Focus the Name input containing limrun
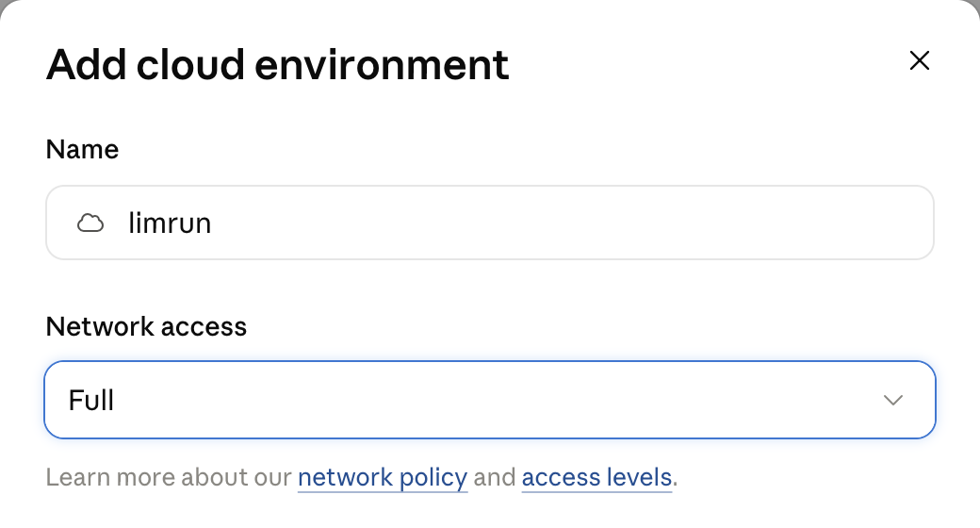980x528 pixels. 490,223
